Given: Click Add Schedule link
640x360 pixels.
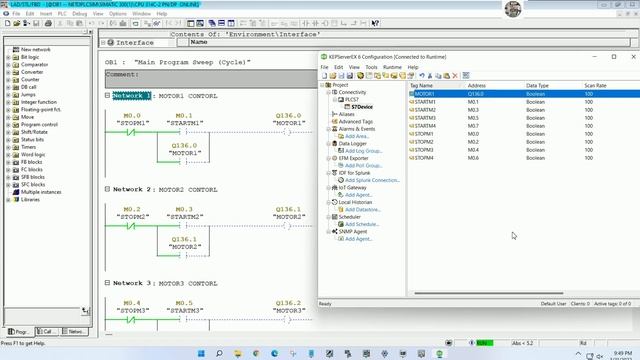Looking at the screenshot, I should tap(362, 224).
